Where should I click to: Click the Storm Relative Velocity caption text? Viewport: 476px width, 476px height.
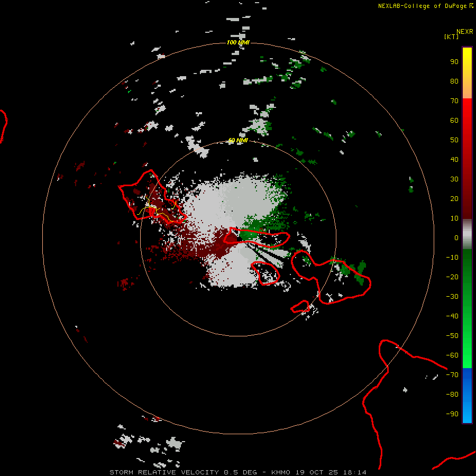[x=237, y=472]
